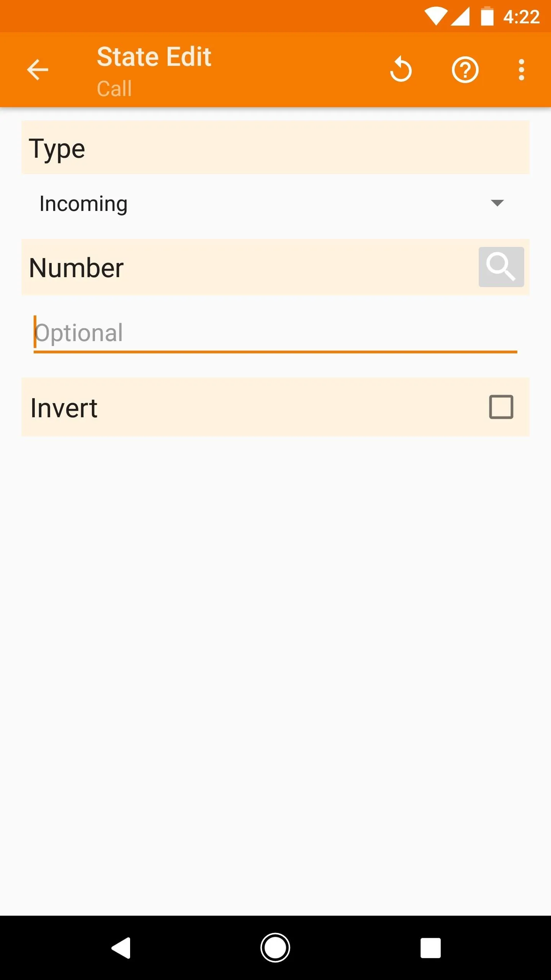551x980 pixels.
Task: Click the Call subtitle text
Action: click(114, 88)
